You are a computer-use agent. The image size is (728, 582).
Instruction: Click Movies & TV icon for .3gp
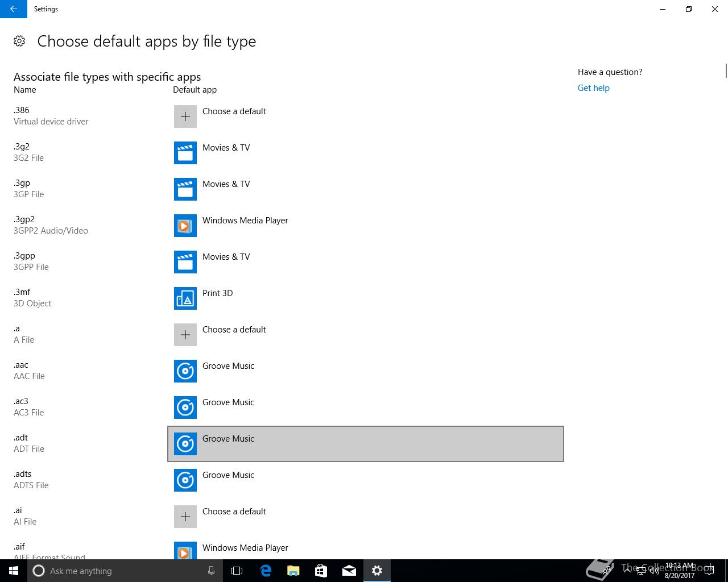click(185, 189)
